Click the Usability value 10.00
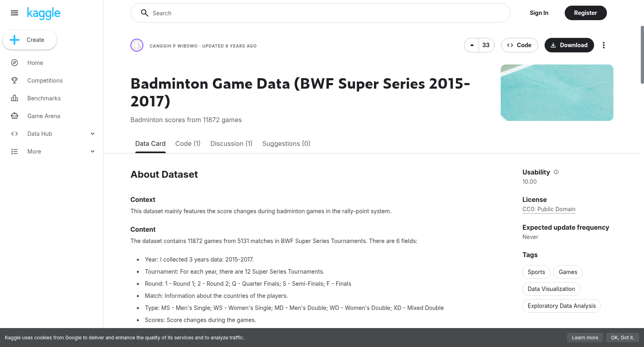This screenshot has width=644, height=347. point(529,182)
